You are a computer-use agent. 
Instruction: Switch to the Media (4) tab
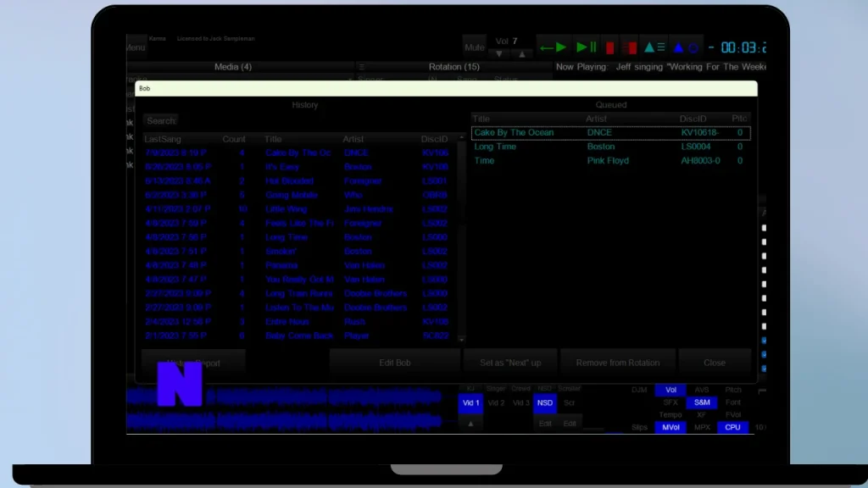tap(233, 67)
